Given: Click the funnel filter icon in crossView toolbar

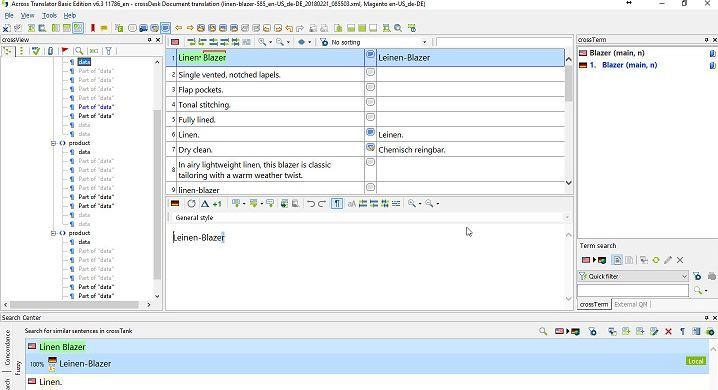Looking at the screenshot, I should 109,50.
